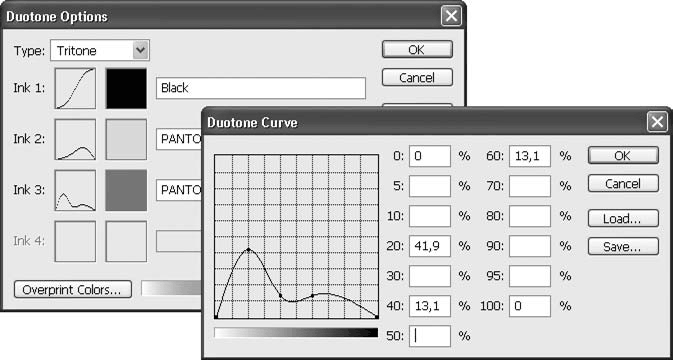Click the Save button

pos(623,246)
